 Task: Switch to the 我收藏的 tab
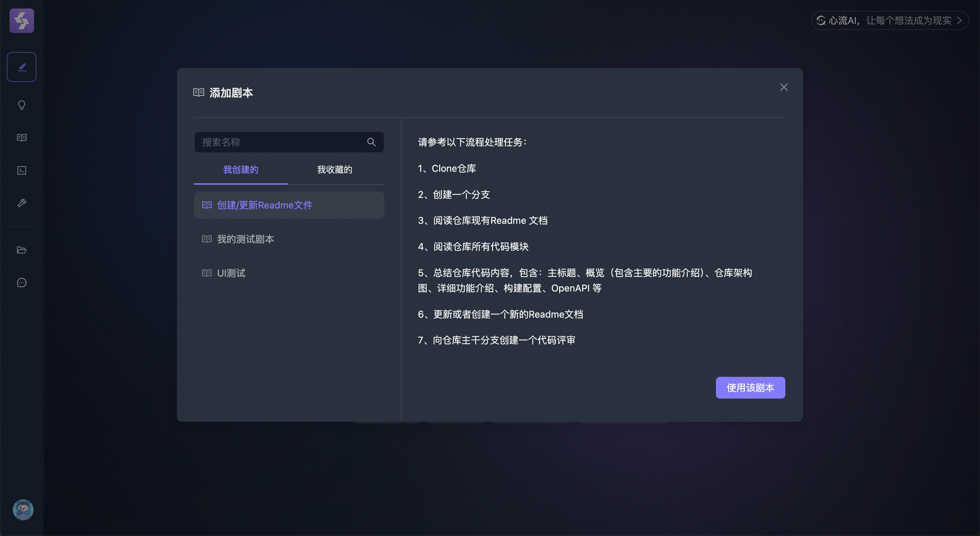[x=334, y=170]
